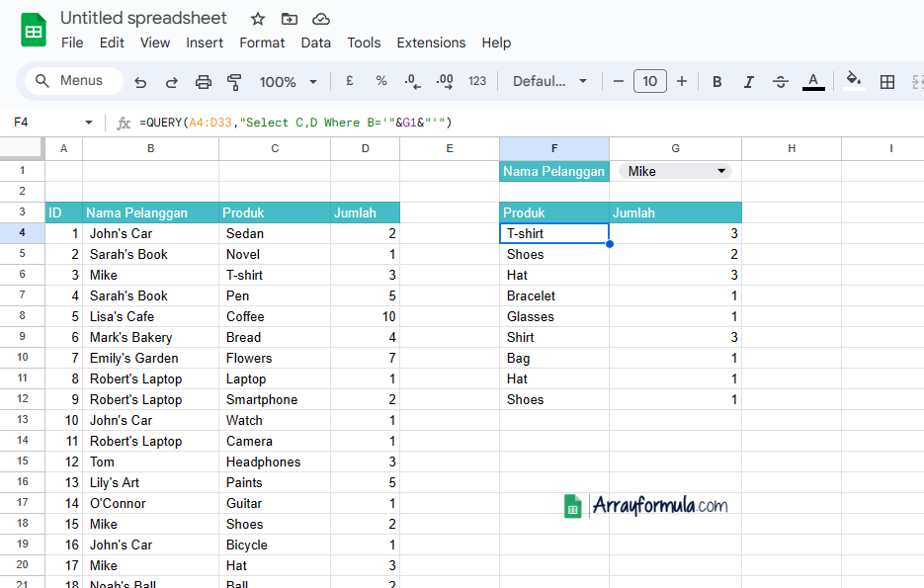
Task: Open the Mike customer dropdown chip
Action: coord(677,171)
